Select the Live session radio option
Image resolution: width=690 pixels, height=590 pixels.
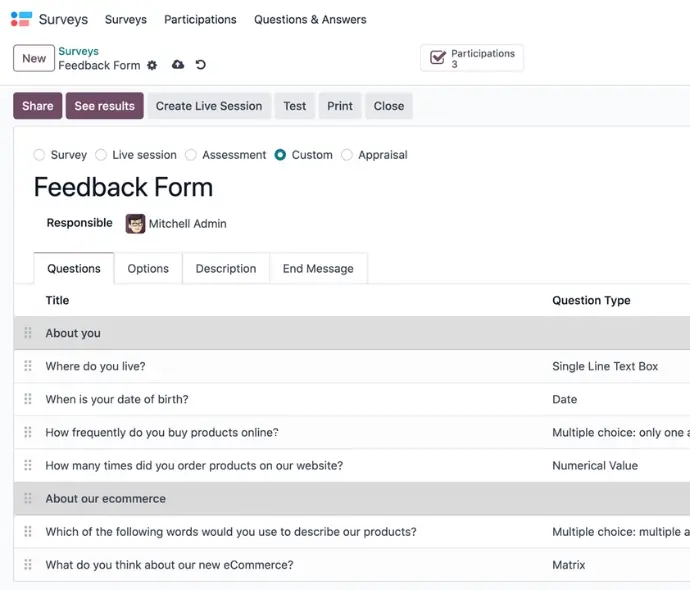click(x=101, y=155)
